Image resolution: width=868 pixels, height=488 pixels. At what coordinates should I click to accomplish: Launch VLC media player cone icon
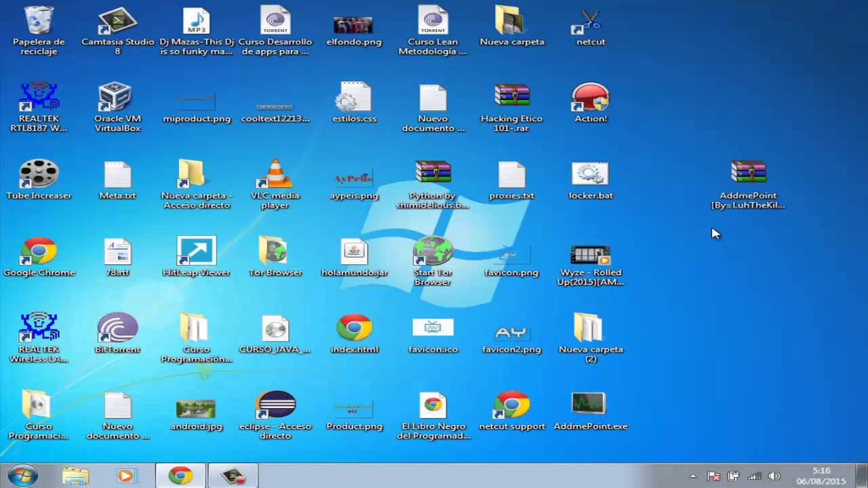coord(275,175)
